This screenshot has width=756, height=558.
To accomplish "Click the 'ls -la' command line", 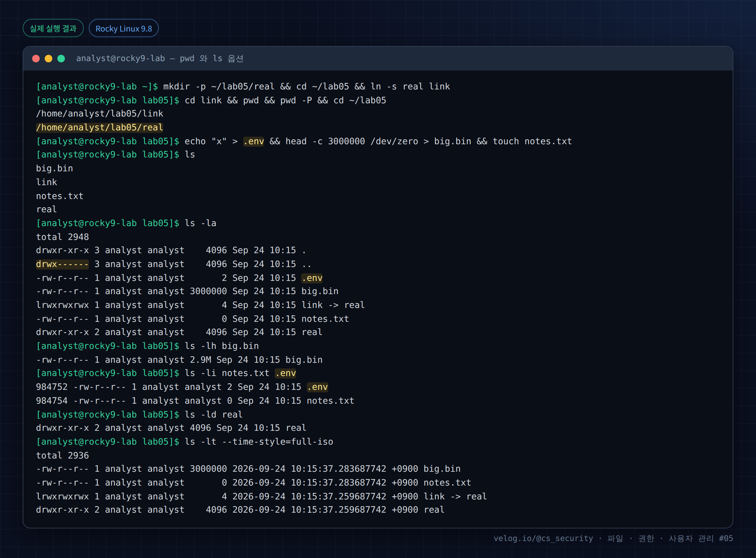I will pyautogui.click(x=126, y=223).
